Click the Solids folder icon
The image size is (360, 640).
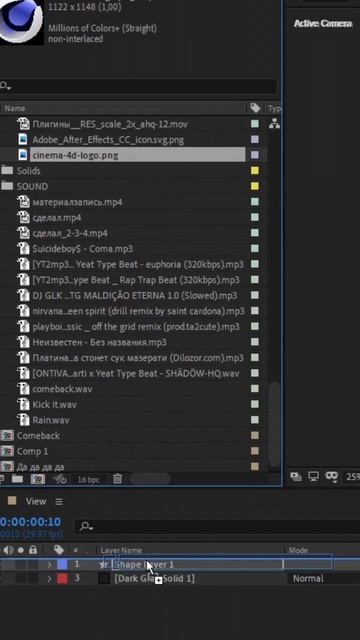[7, 170]
